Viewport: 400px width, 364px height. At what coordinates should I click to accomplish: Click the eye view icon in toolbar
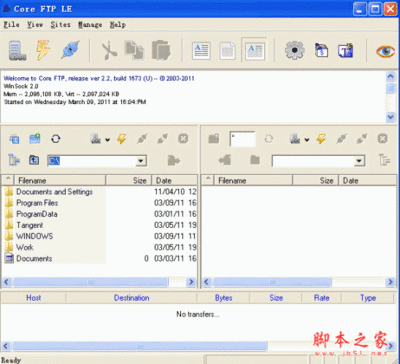(385, 51)
